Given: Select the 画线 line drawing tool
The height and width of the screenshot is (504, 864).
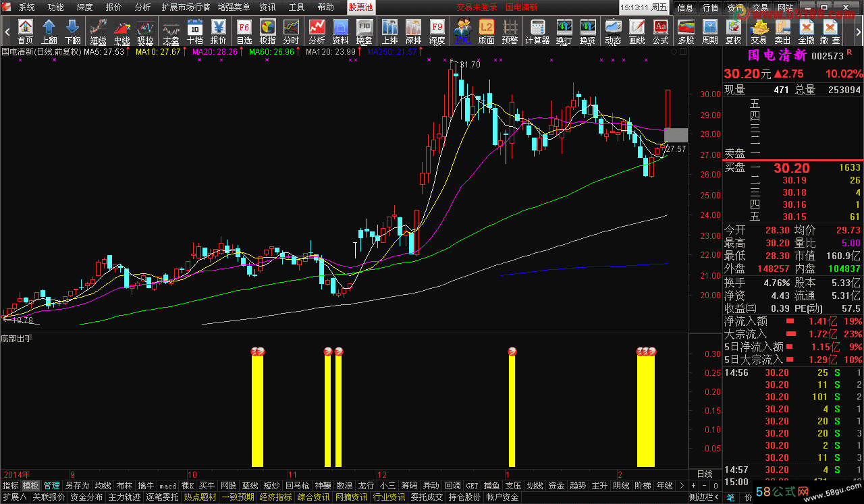Looking at the screenshot, I should click(x=637, y=31).
